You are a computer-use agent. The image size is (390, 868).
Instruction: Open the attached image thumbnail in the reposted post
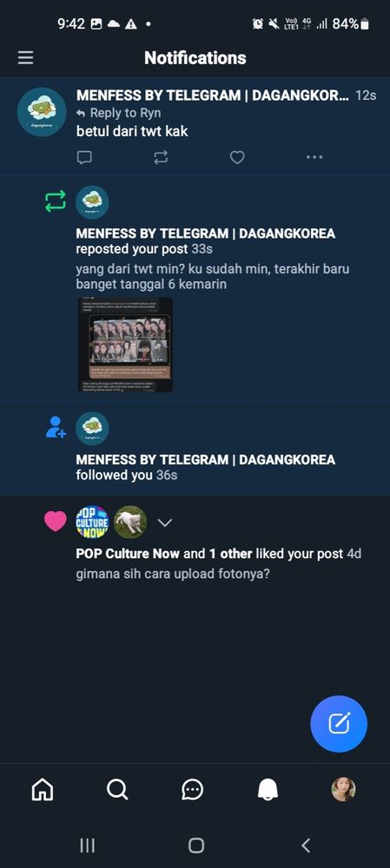(x=125, y=345)
